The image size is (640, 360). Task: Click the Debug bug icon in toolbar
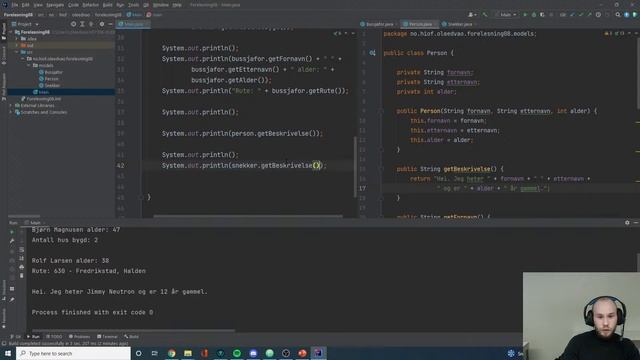tap(534, 15)
